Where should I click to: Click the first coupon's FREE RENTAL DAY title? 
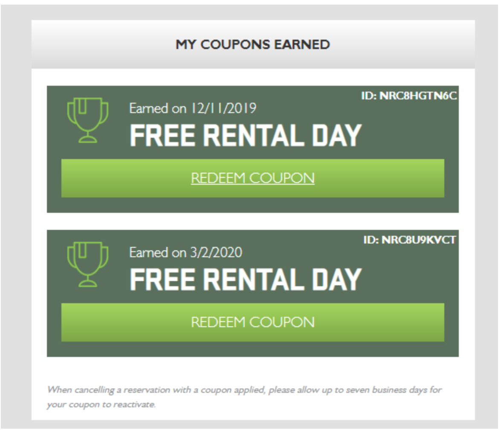click(245, 136)
